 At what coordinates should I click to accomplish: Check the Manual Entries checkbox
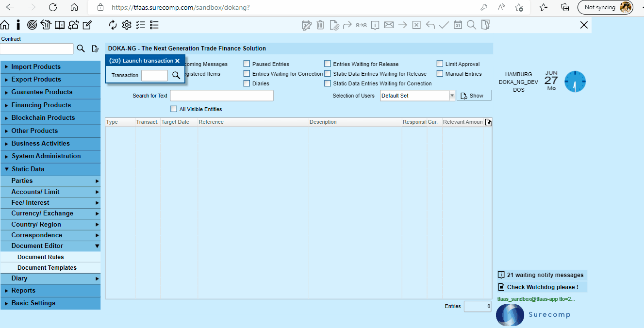pyautogui.click(x=440, y=73)
